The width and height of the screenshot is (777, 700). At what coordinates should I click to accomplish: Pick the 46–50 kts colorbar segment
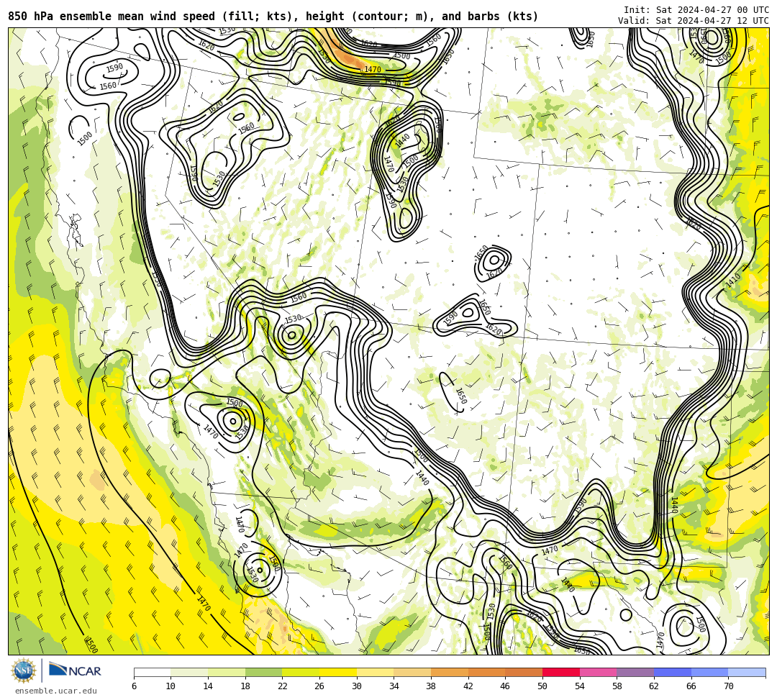[524, 672]
